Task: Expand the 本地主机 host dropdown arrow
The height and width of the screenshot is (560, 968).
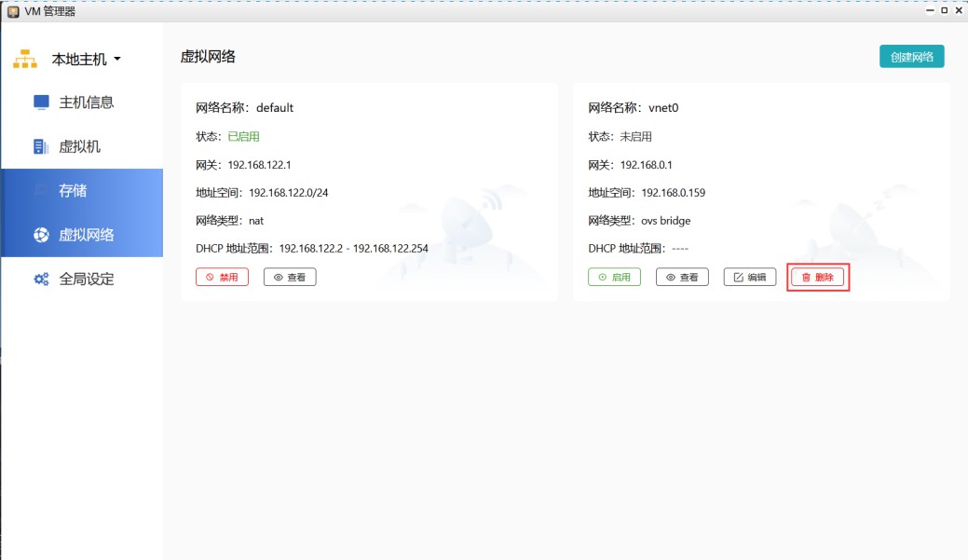Action: pos(117,60)
